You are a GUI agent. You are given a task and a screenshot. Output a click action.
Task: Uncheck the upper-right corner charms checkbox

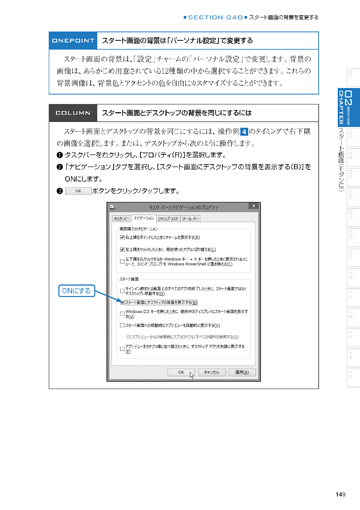point(122,237)
